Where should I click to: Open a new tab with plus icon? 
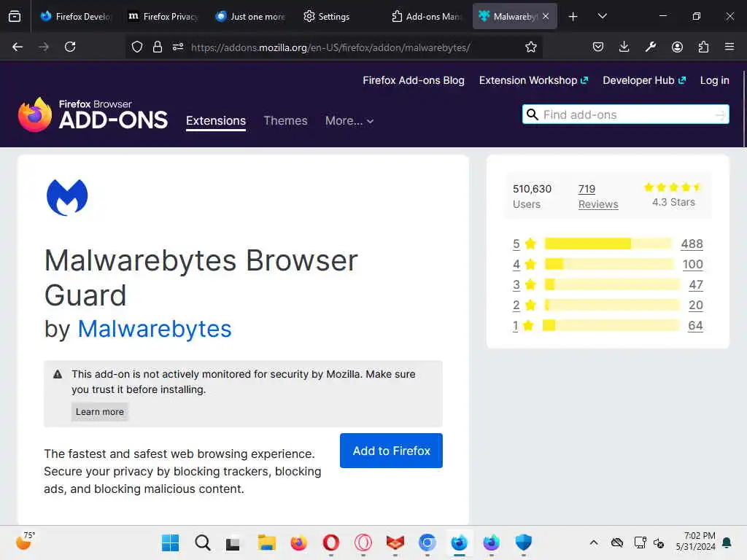point(573,16)
